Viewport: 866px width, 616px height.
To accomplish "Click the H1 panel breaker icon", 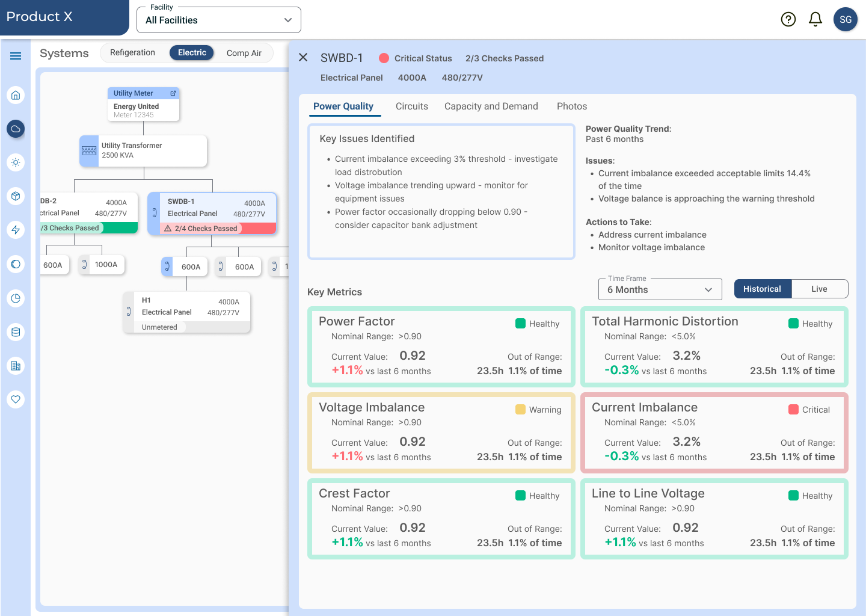I will pyautogui.click(x=129, y=311).
